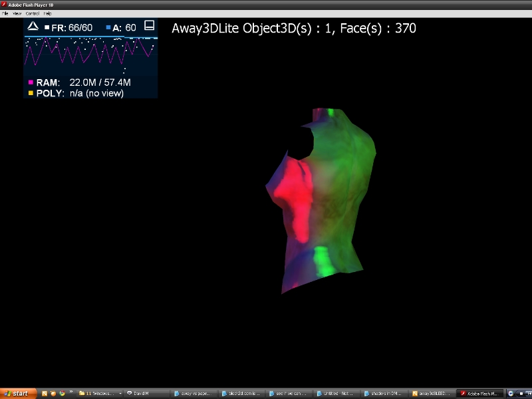Open the Windows Start menu
The image size is (532, 399).
(16, 394)
